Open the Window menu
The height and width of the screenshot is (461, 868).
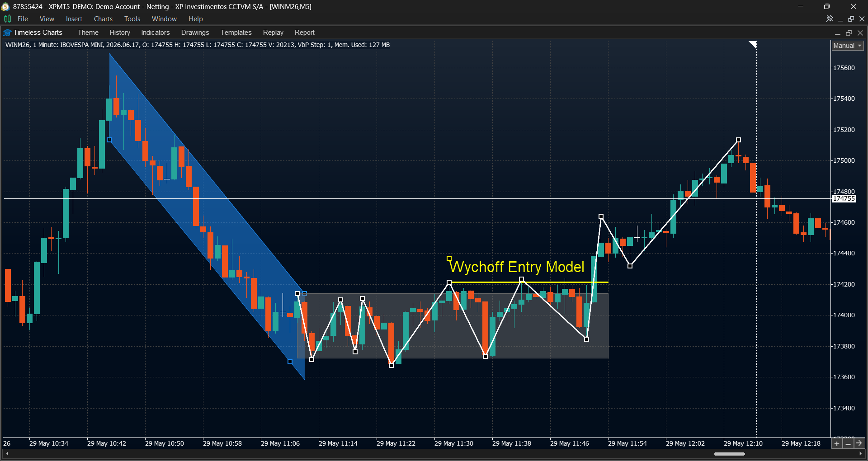164,19
